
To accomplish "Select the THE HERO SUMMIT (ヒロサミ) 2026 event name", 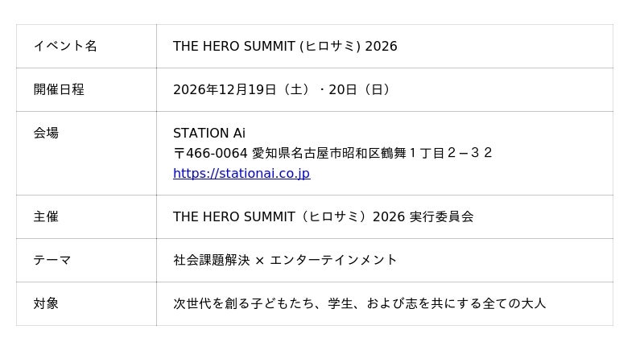I will click(285, 47).
